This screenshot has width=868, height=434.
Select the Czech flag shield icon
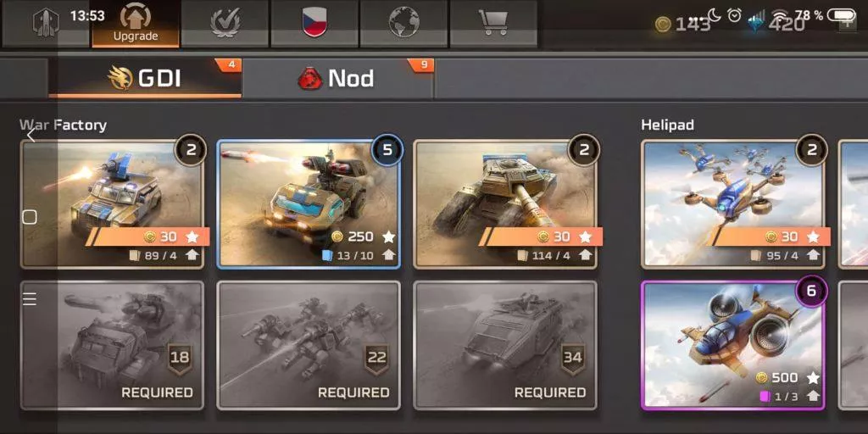pos(314,24)
